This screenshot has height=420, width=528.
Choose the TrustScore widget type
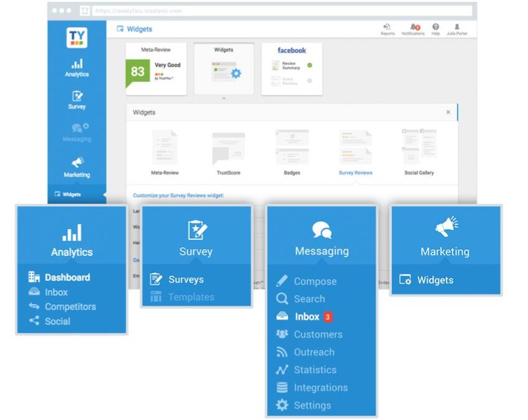click(228, 152)
